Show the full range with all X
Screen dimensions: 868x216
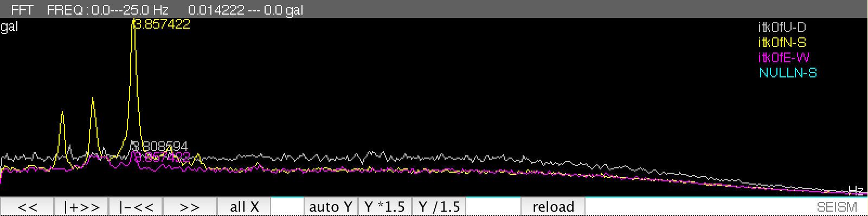click(x=244, y=207)
